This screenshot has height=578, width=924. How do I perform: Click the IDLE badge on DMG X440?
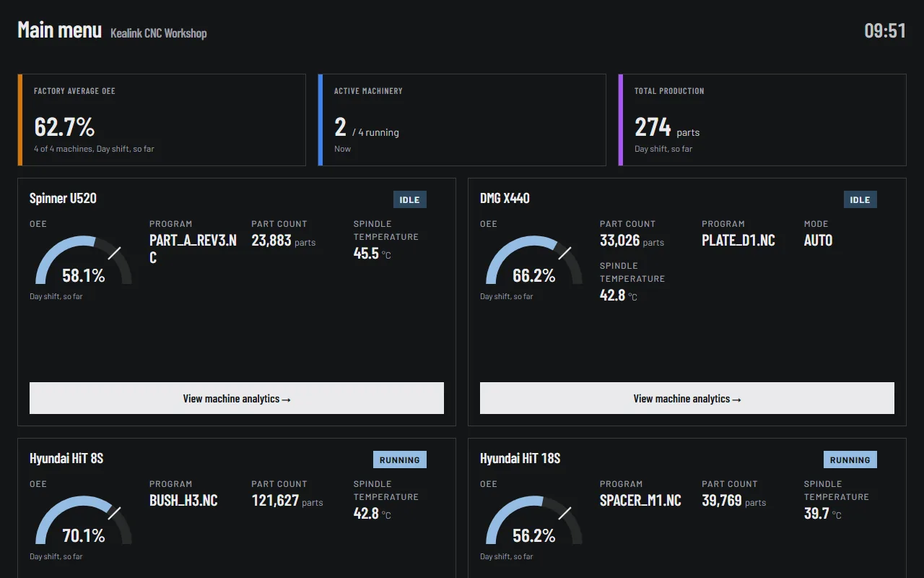pos(860,199)
